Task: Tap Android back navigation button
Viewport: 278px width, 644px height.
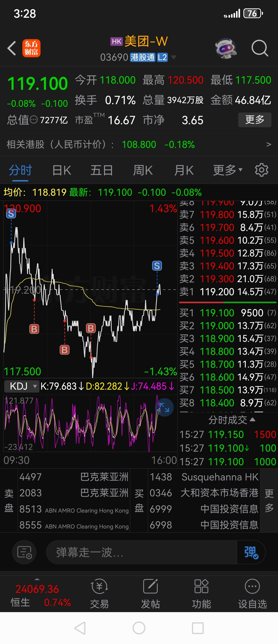Action: (x=80, y=628)
